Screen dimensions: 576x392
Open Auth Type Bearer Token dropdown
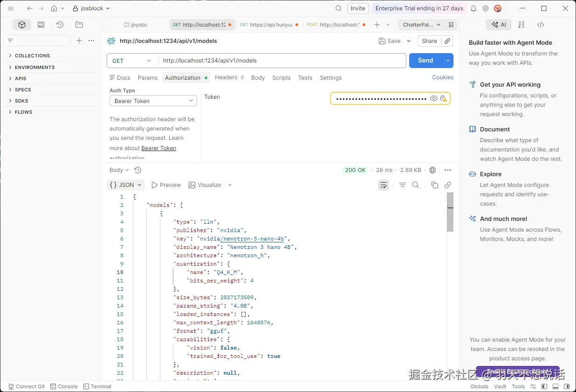(x=153, y=101)
